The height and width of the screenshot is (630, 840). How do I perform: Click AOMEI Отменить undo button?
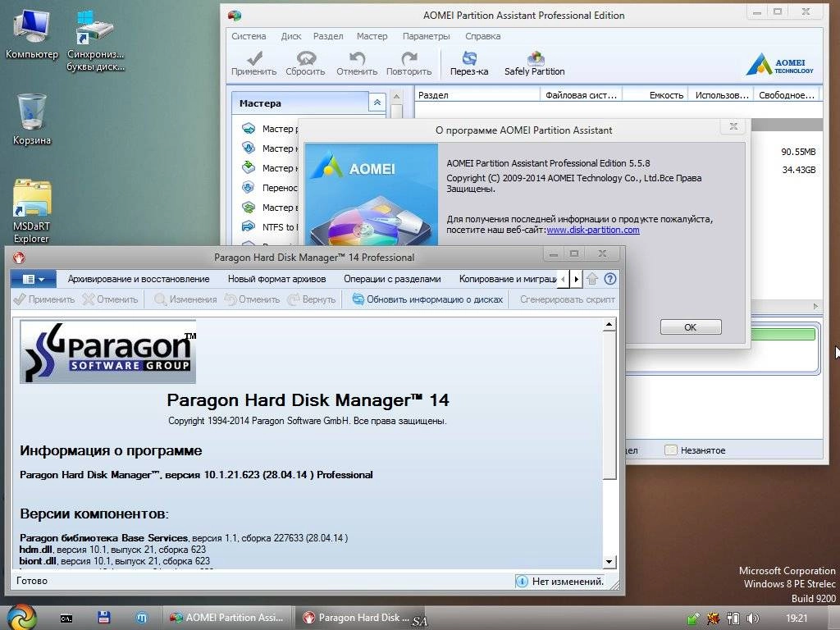(357, 63)
